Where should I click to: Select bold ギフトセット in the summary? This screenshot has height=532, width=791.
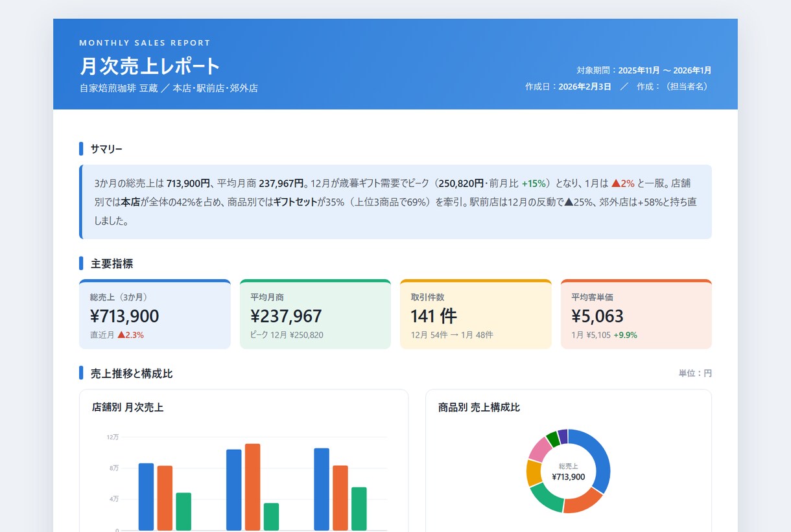pos(295,202)
